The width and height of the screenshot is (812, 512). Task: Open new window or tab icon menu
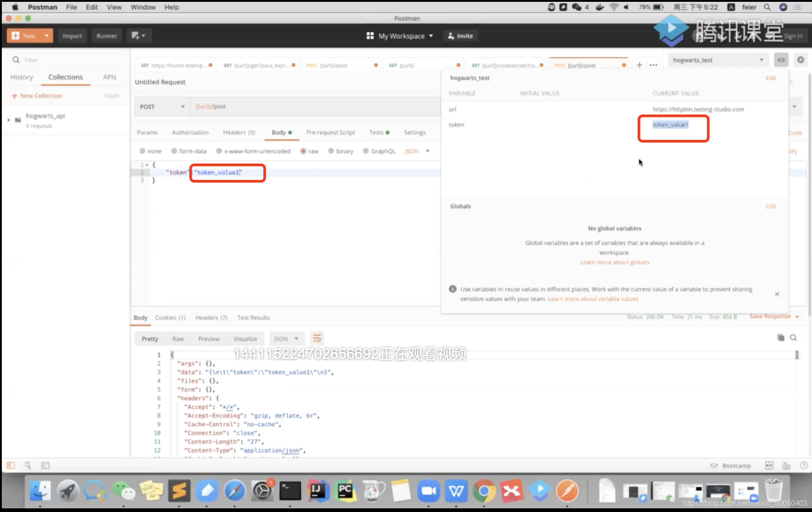click(x=138, y=36)
